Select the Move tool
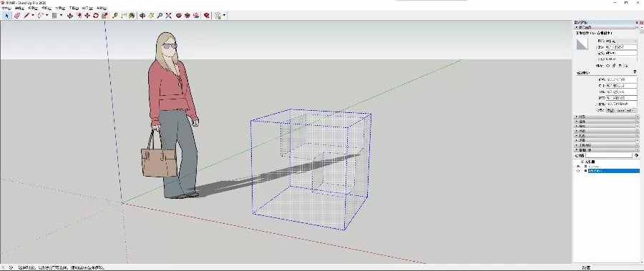 click(x=87, y=16)
